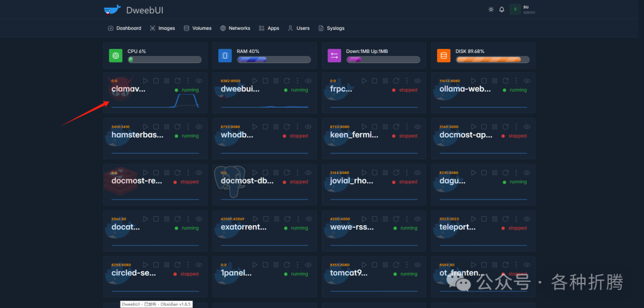Toggle whodb visibility eye icon
Screen dimensions: 644x308
(308, 127)
